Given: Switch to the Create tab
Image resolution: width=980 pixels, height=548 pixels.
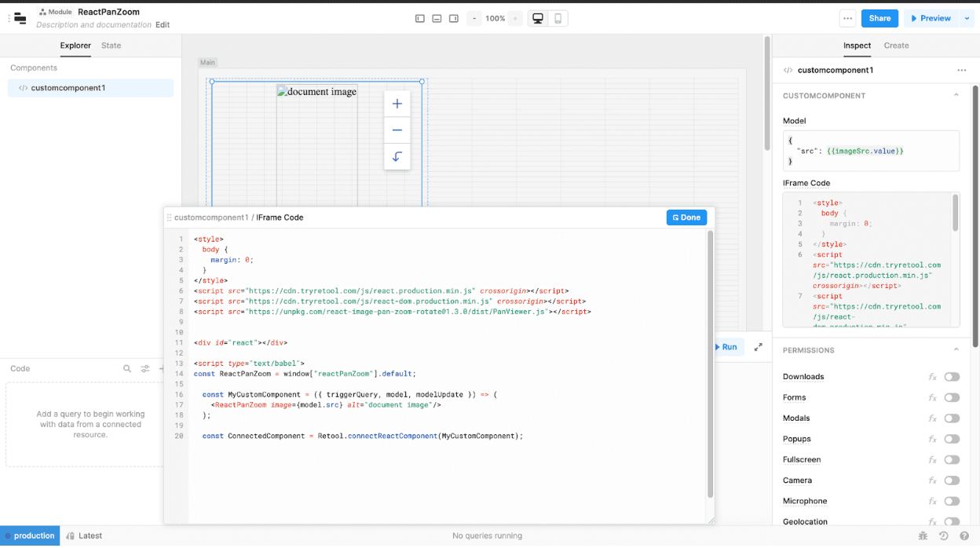Looking at the screenshot, I should pos(896,46).
